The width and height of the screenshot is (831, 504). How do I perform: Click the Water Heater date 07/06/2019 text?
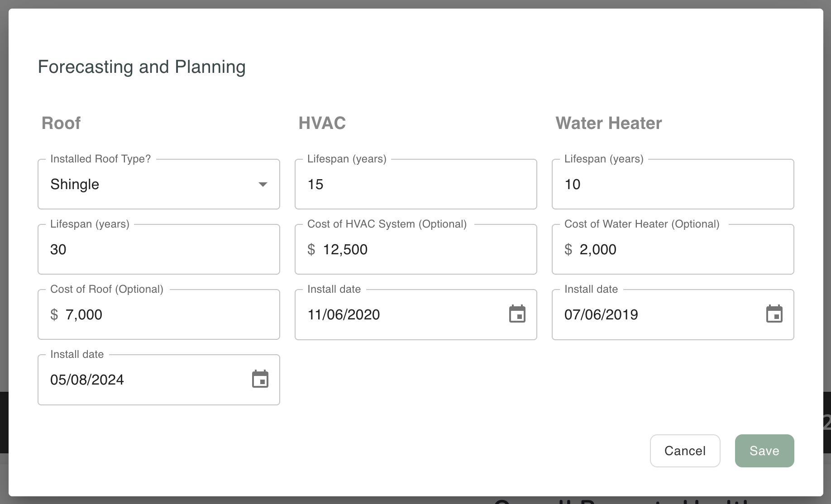(601, 314)
